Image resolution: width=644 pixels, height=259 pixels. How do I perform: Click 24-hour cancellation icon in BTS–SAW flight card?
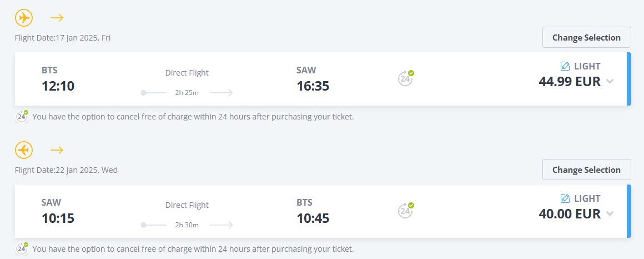coord(406,78)
